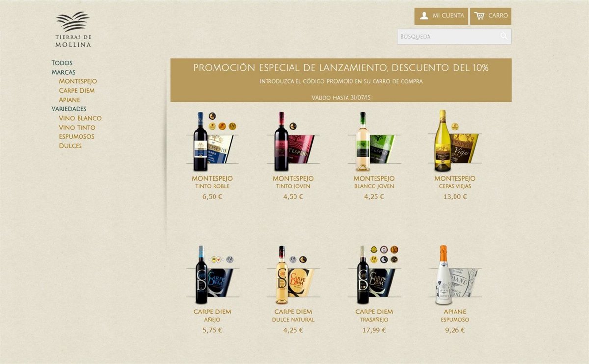This screenshot has height=364, width=589.
Task: Open the Mi Cuenta button
Action: [x=441, y=16]
